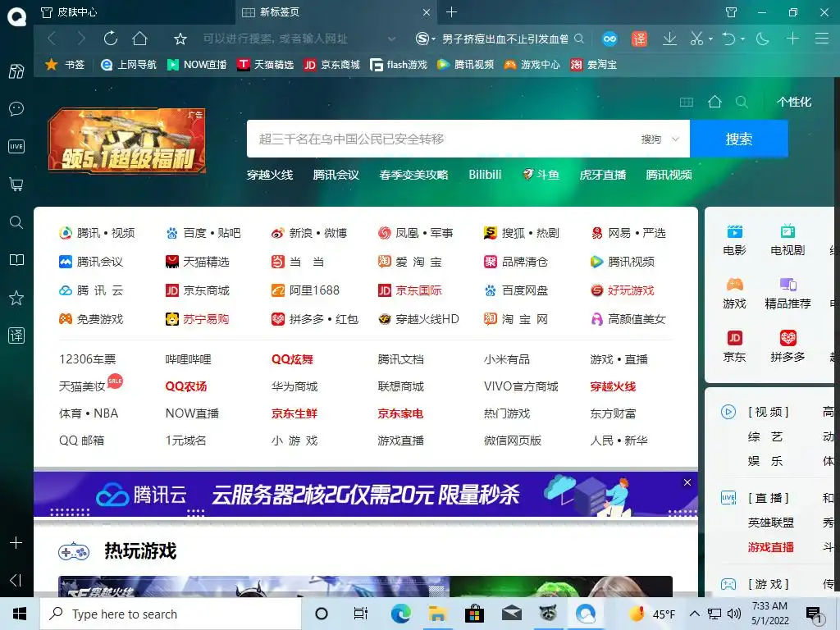
Task: Close the 新标签页 tab
Action: point(427,11)
